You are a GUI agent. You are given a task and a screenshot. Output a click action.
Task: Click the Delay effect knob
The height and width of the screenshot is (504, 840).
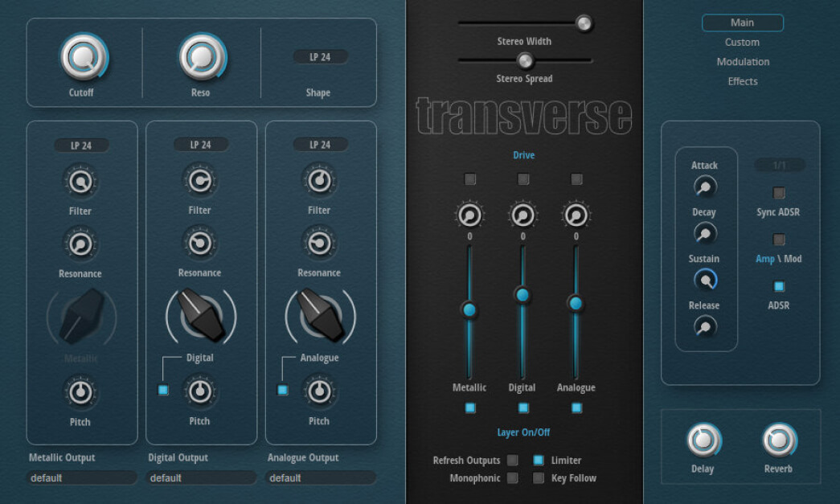pos(703,440)
